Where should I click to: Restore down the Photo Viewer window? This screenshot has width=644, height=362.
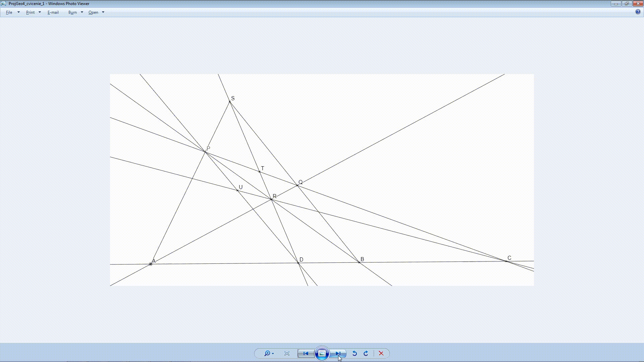click(627, 4)
